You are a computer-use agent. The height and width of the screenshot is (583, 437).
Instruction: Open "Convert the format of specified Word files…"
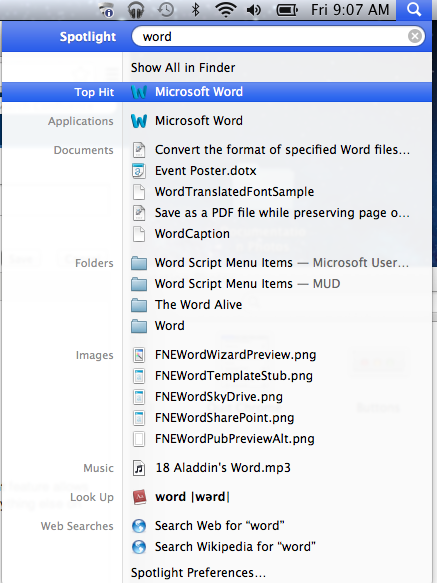pos(282,149)
